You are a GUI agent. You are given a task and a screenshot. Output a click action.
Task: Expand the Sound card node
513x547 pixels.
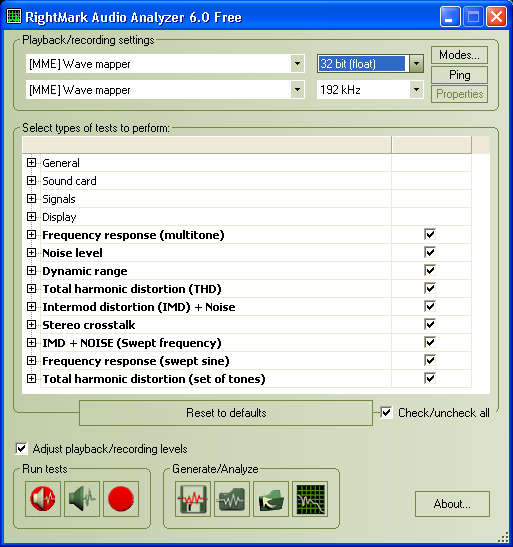pos(31,181)
